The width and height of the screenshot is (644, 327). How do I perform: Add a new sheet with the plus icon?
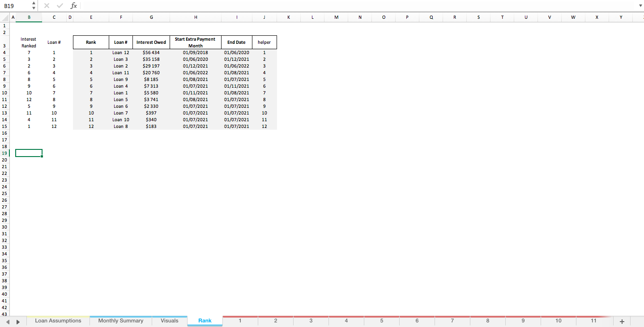622,321
